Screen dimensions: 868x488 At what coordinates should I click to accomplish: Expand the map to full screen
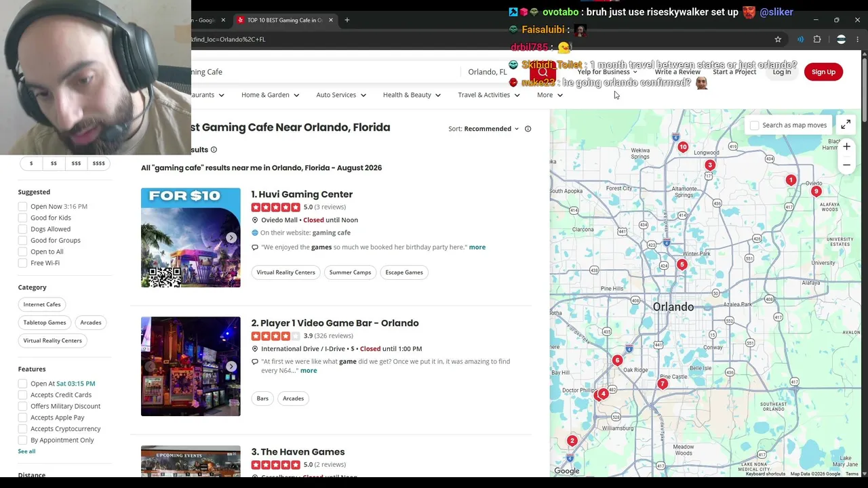pos(846,125)
